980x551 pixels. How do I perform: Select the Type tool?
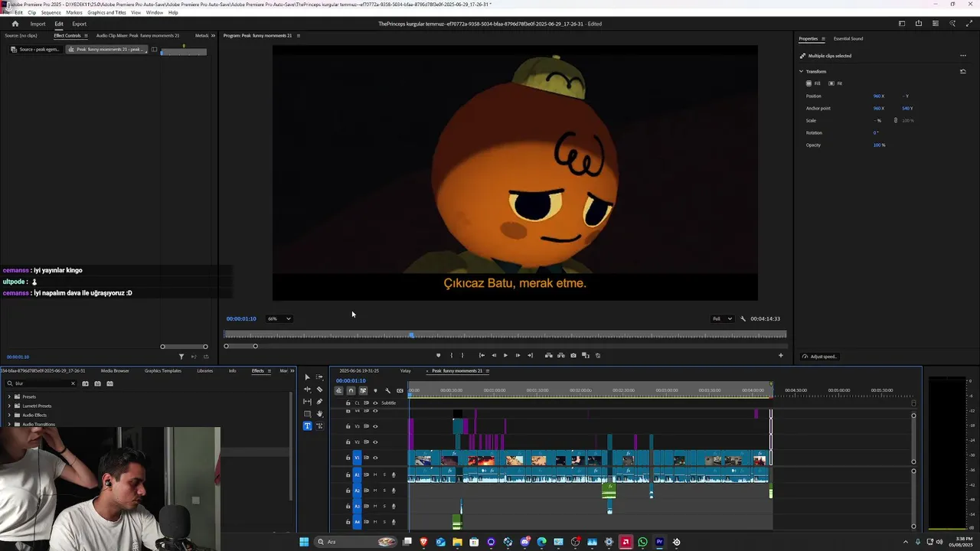point(307,425)
